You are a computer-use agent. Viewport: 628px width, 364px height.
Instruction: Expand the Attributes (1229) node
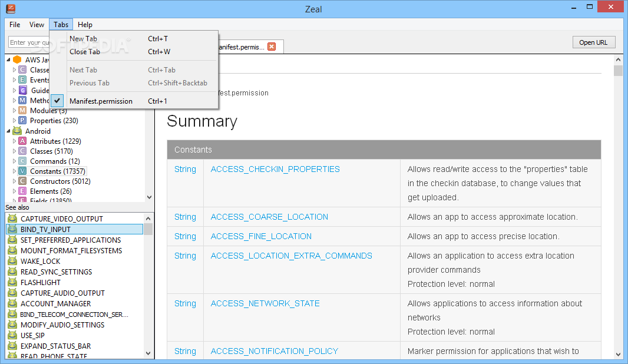(x=14, y=141)
